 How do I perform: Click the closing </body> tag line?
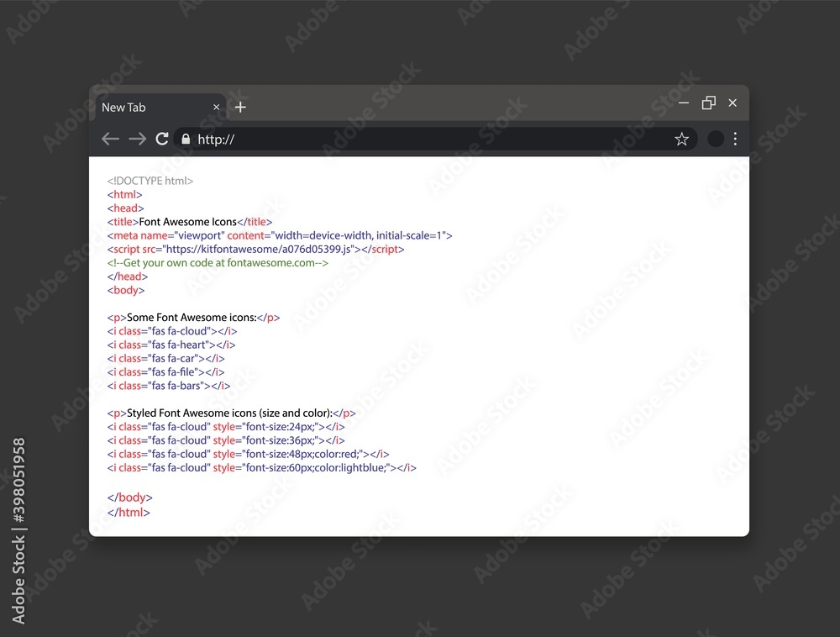coord(129,497)
